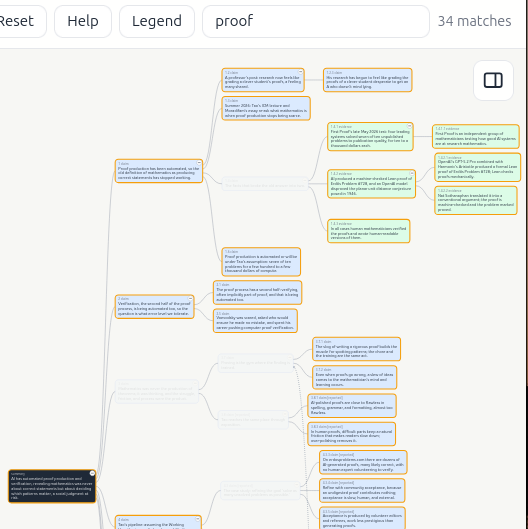Image resolution: width=528 pixels, height=529 pixels.
Task: Select claim 'On erdosproblems.com there are dozens'
Action: 363,462
